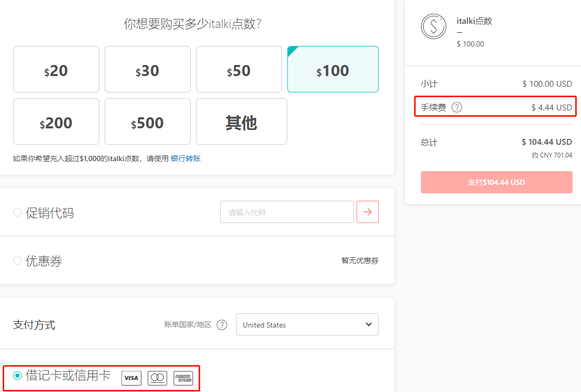Click the 账单国家/地区 question mark icon
The height and width of the screenshot is (392, 581).
[x=222, y=325]
